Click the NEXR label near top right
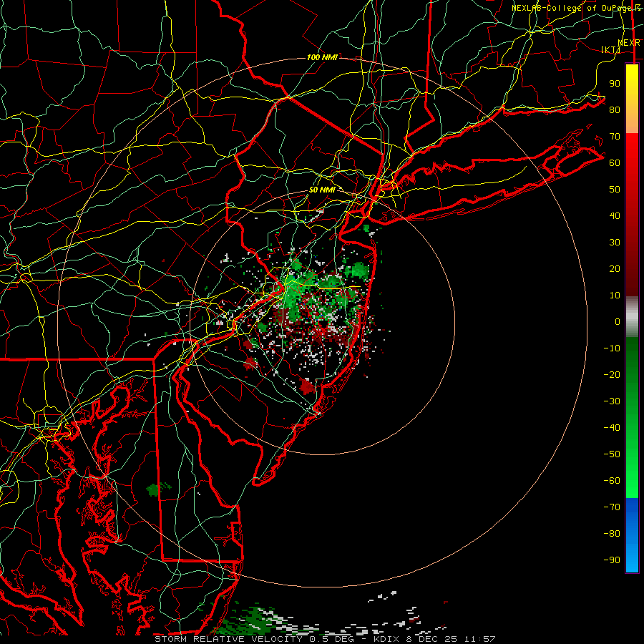This screenshot has height=644, width=644. pos(629,43)
